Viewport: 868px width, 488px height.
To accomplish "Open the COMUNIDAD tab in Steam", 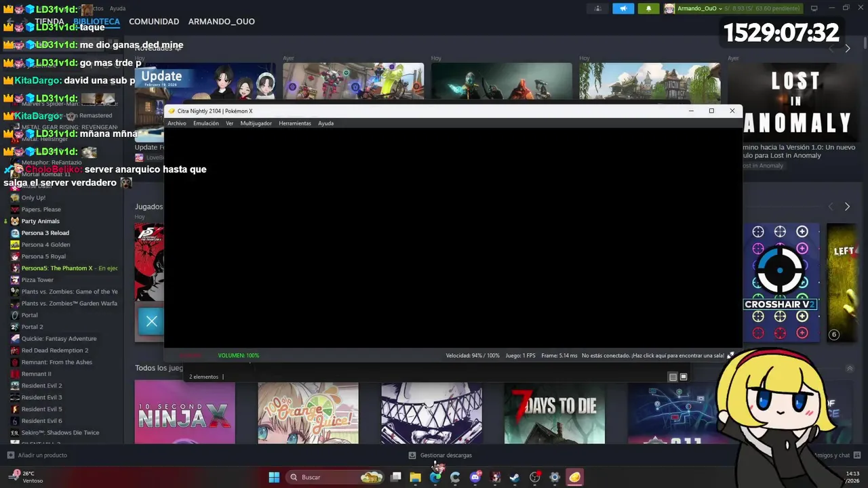I will [154, 22].
